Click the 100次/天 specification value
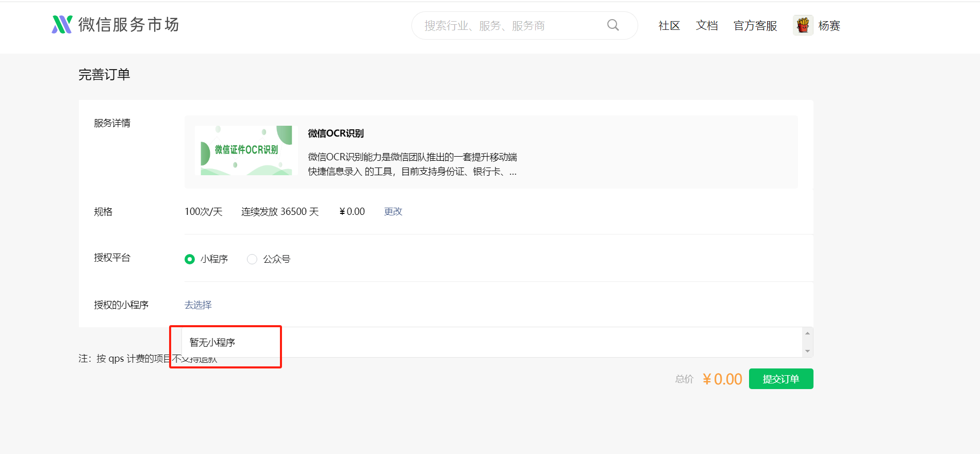This screenshot has width=980, height=454. click(204, 212)
